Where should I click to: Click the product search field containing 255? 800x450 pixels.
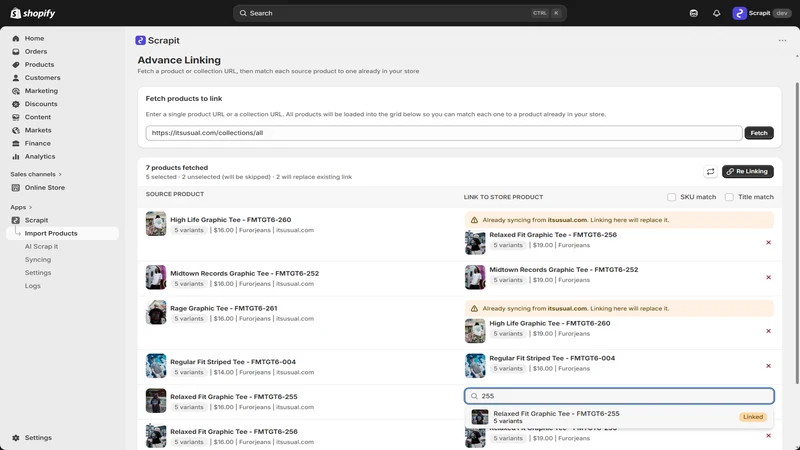click(619, 396)
